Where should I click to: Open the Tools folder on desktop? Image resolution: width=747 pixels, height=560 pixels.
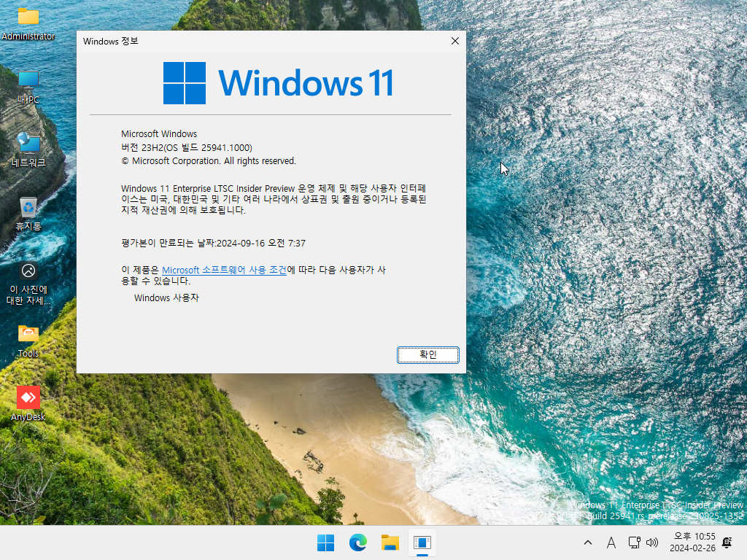click(x=28, y=341)
